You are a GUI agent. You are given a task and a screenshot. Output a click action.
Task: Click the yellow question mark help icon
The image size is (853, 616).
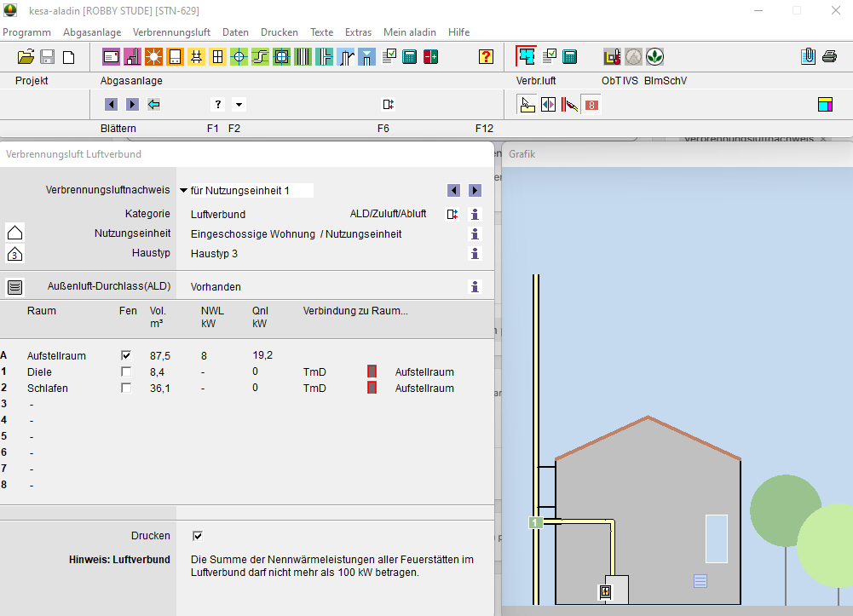coord(486,57)
